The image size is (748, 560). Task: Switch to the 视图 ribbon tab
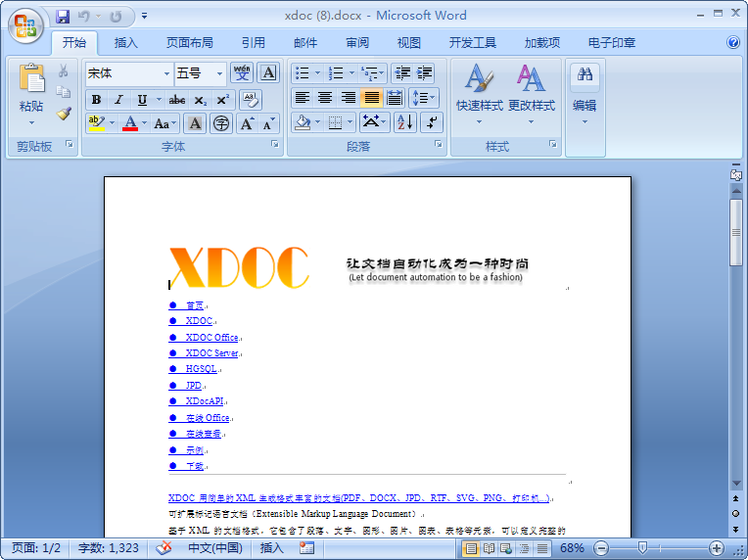point(409,43)
